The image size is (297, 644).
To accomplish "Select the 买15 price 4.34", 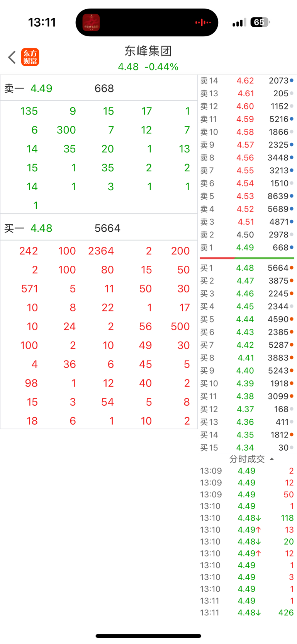I will (x=245, y=448).
